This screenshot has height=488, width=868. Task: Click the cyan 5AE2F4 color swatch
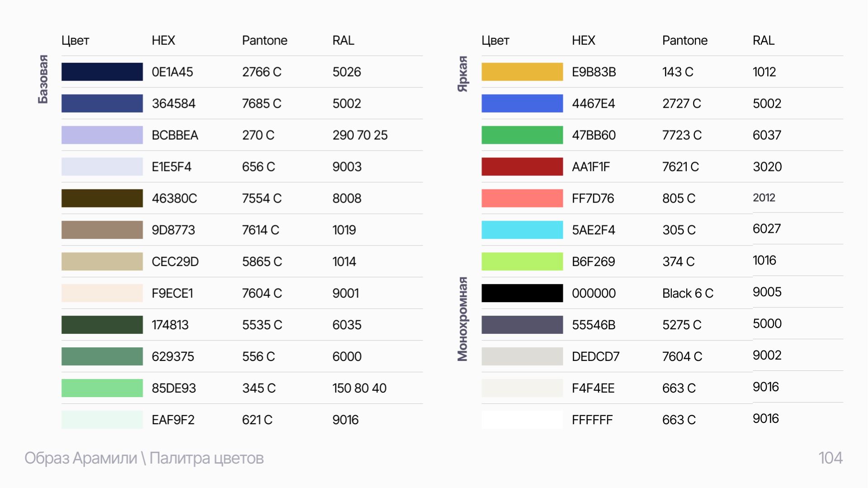click(x=522, y=230)
